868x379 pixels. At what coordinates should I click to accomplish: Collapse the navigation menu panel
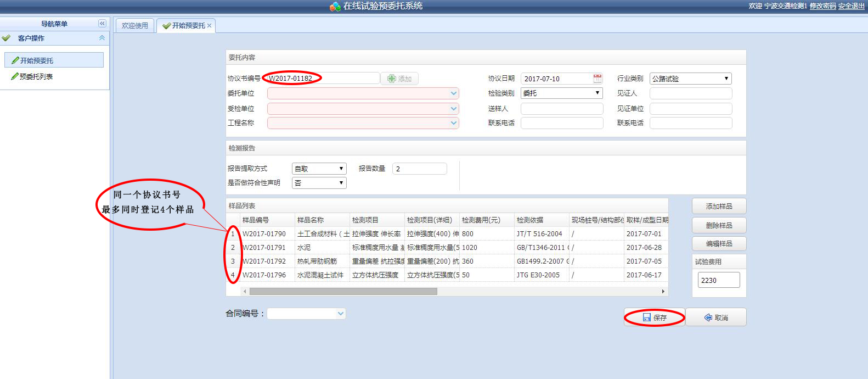click(102, 24)
